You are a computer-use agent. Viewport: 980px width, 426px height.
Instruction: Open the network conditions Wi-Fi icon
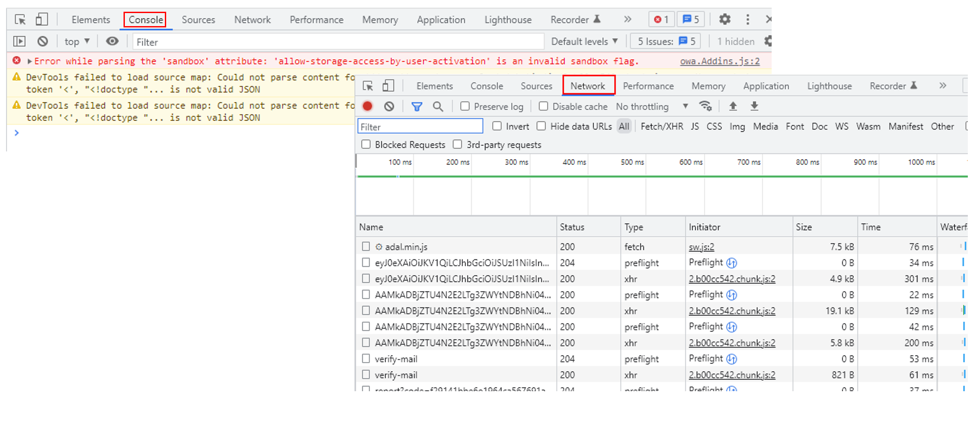point(705,106)
